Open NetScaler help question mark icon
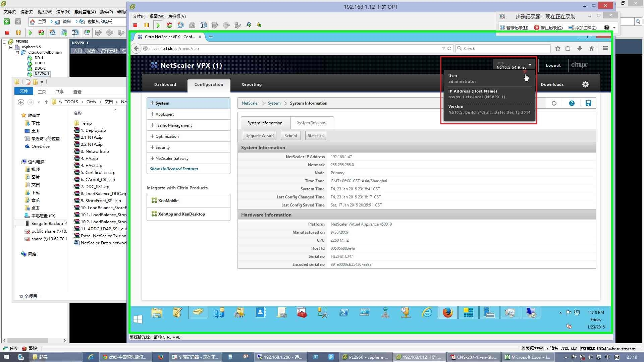 (x=572, y=103)
